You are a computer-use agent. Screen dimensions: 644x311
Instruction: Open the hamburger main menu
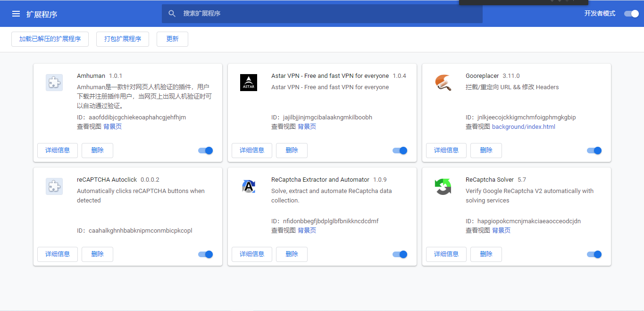[x=16, y=14]
